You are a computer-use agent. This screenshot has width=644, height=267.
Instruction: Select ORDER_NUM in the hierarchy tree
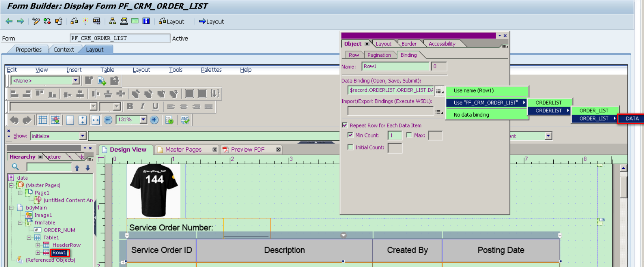(x=59, y=230)
